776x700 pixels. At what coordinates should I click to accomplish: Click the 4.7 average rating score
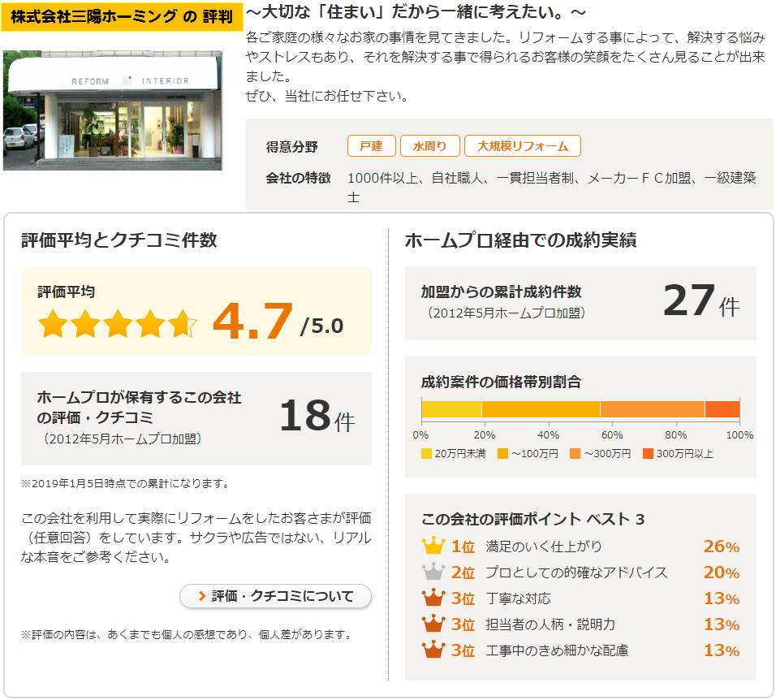[252, 322]
